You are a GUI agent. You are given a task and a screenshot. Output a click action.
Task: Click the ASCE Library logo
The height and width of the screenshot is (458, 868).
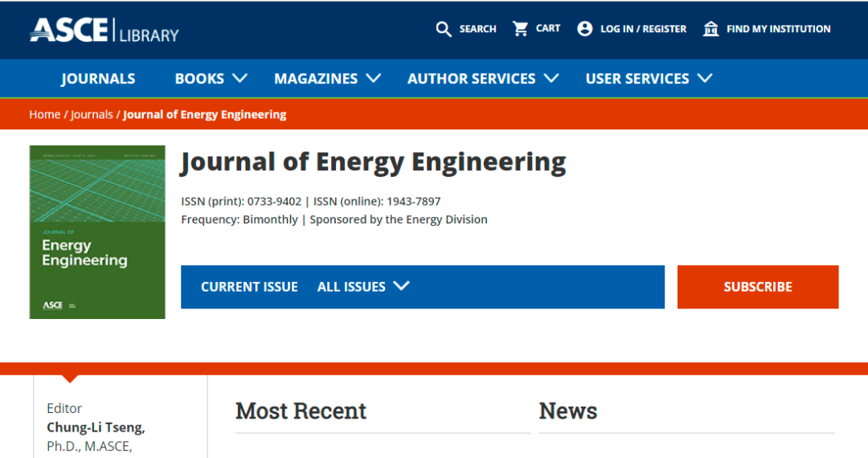pos(104,31)
